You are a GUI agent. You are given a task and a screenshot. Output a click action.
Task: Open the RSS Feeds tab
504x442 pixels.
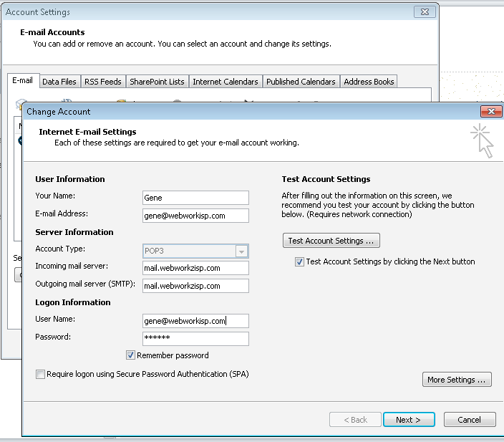tap(103, 82)
